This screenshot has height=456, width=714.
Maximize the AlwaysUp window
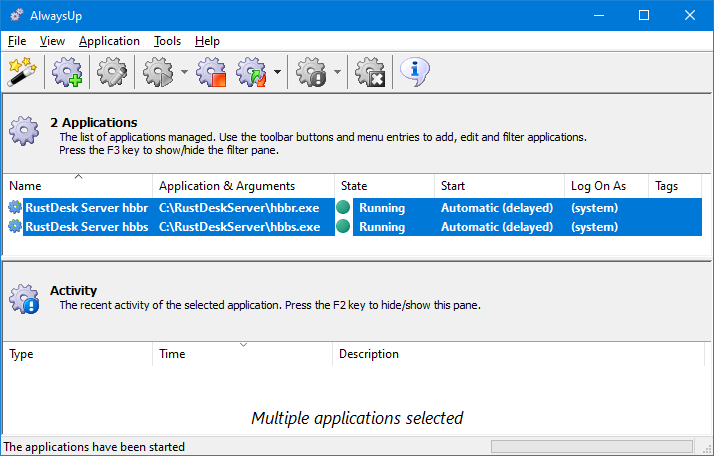[x=644, y=15]
